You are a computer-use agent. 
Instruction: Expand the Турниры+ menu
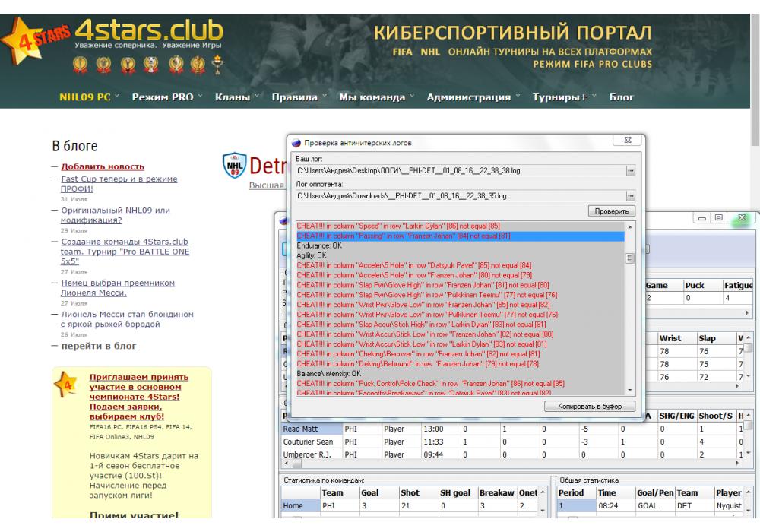click(x=563, y=97)
